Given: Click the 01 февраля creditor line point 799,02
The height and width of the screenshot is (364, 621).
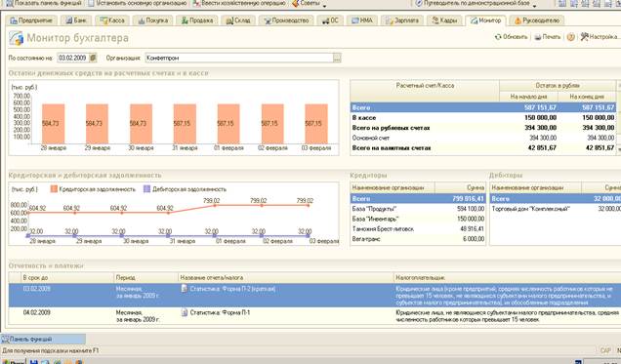Looking at the screenshot, I should (215, 205).
